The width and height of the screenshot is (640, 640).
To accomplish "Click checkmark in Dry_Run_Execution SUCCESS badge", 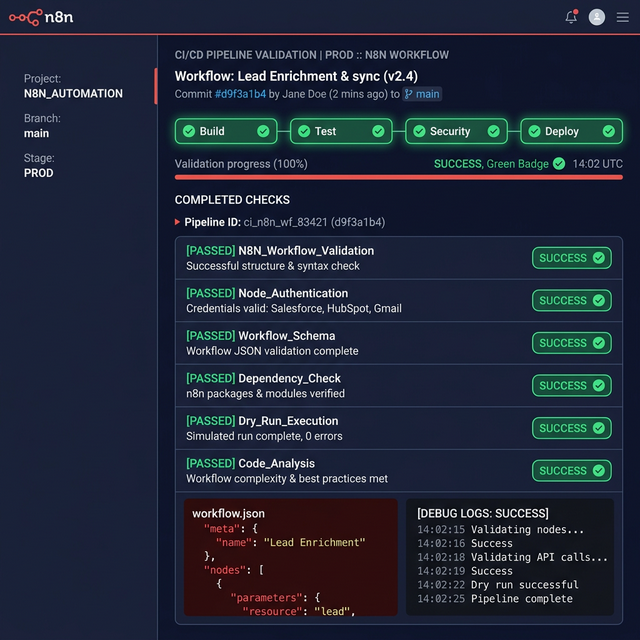I will 599,428.
